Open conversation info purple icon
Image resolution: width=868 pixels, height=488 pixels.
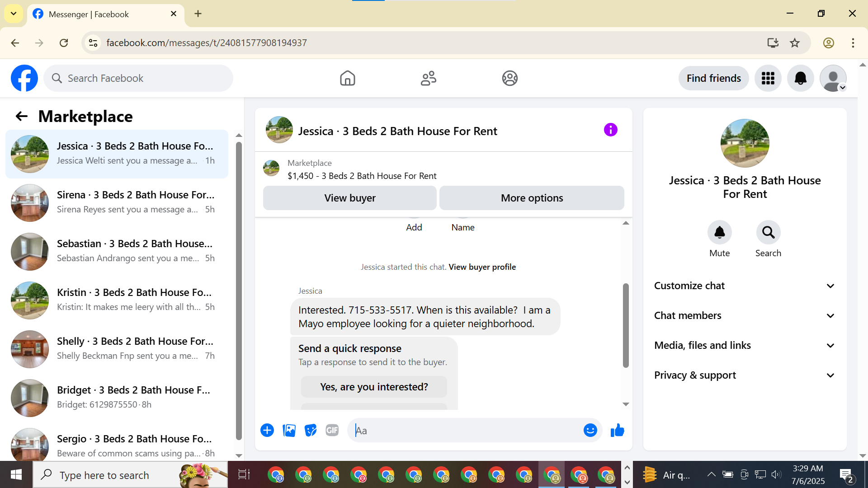click(x=610, y=130)
